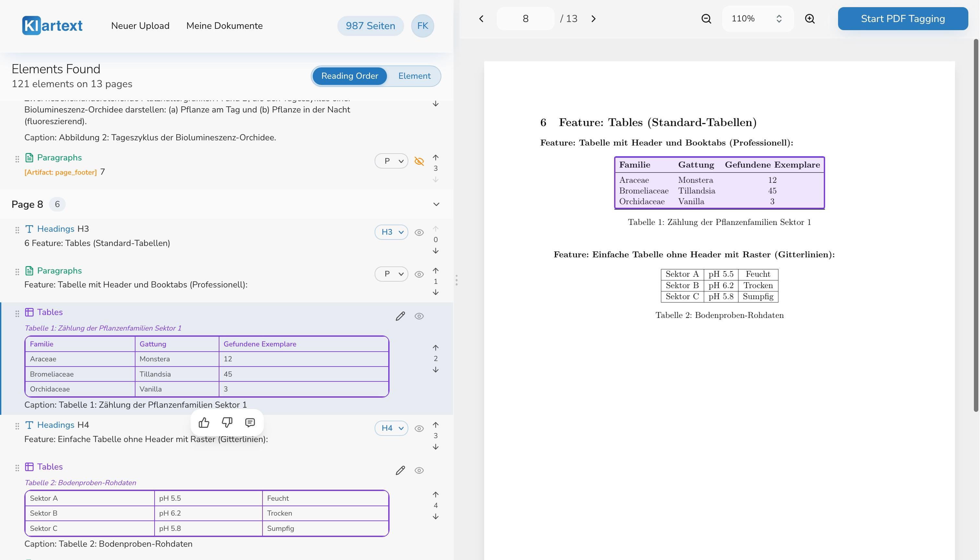Open Meine Dokumente
The height and width of the screenshot is (560, 980).
pos(225,26)
